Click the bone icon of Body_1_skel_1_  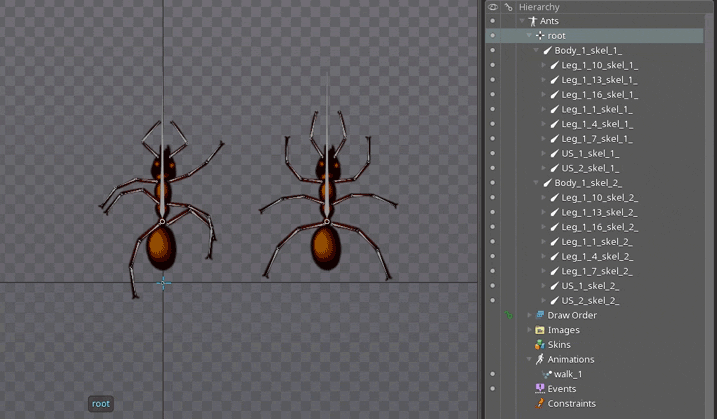coord(547,50)
